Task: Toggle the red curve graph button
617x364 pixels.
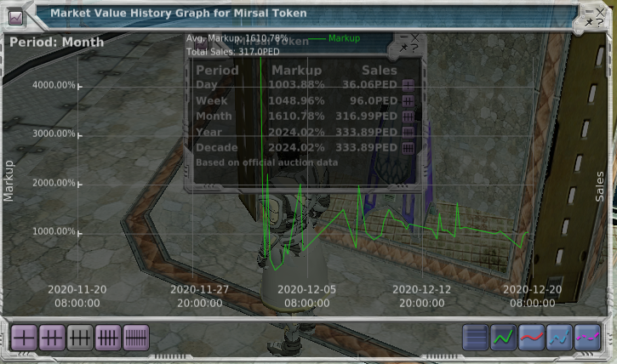Action: point(531,338)
